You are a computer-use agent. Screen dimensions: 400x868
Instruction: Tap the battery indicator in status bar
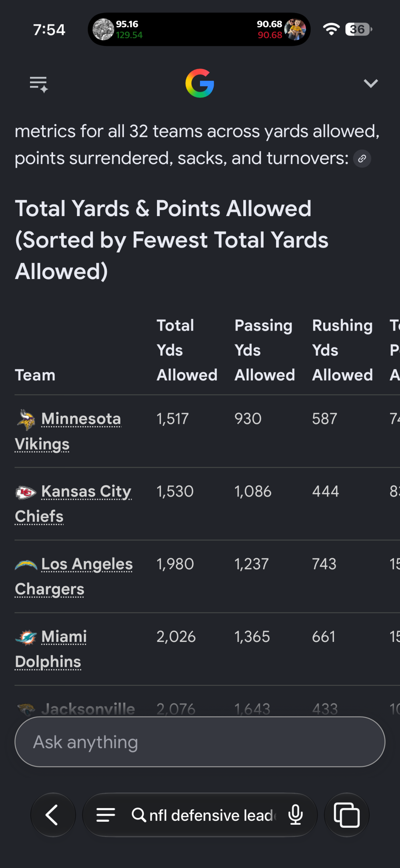click(x=359, y=29)
